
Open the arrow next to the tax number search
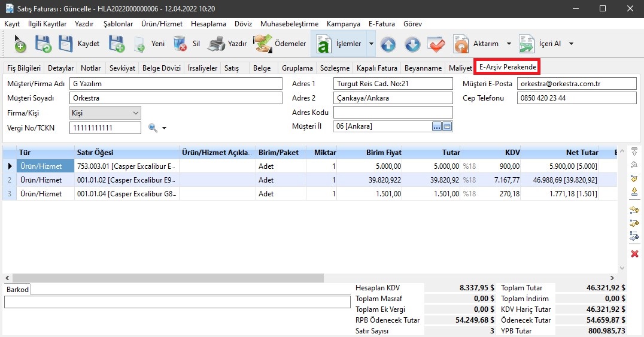pyautogui.click(x=164, y=128)
